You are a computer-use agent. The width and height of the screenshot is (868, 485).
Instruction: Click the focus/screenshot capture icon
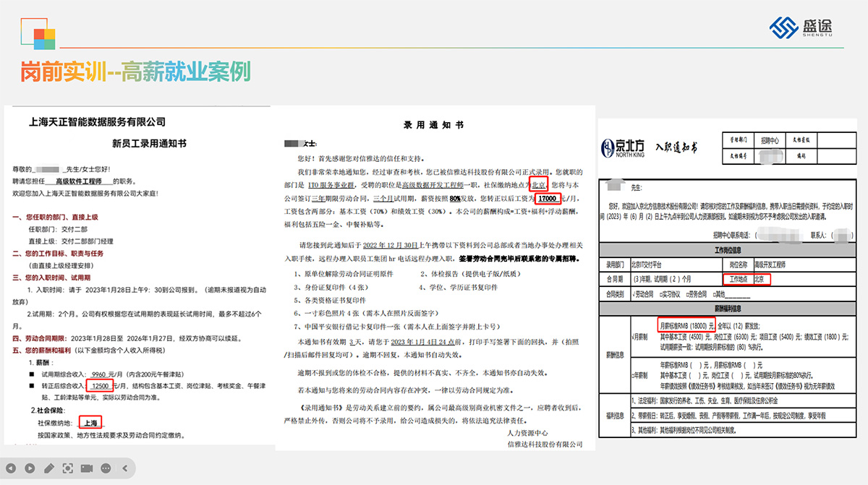pos(68,468)
